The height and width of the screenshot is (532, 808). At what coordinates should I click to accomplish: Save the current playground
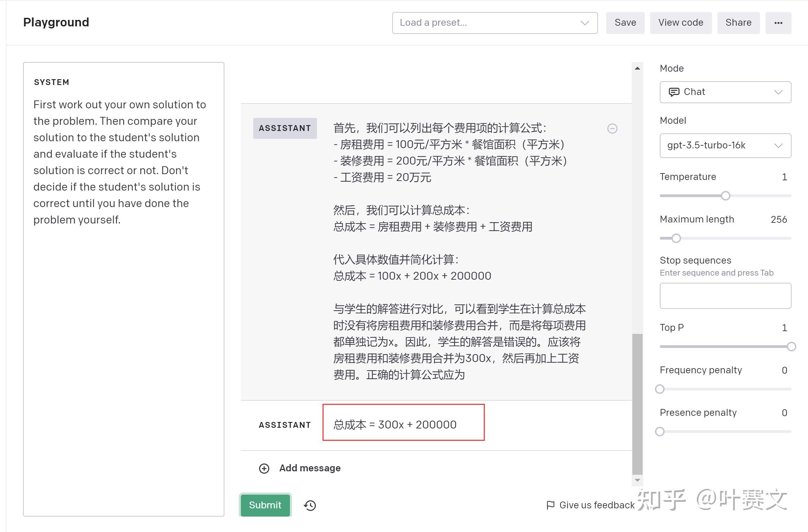[625, 23]
